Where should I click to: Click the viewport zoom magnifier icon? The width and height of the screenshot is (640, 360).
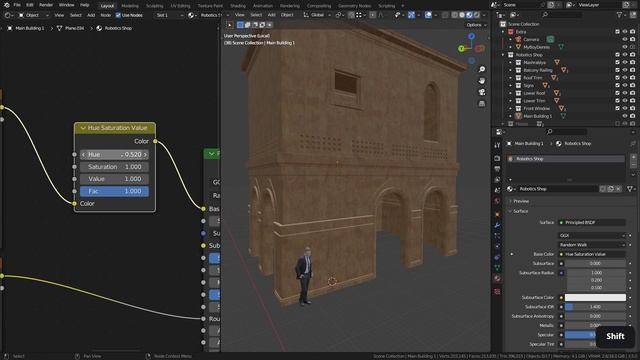click(482, 69)
